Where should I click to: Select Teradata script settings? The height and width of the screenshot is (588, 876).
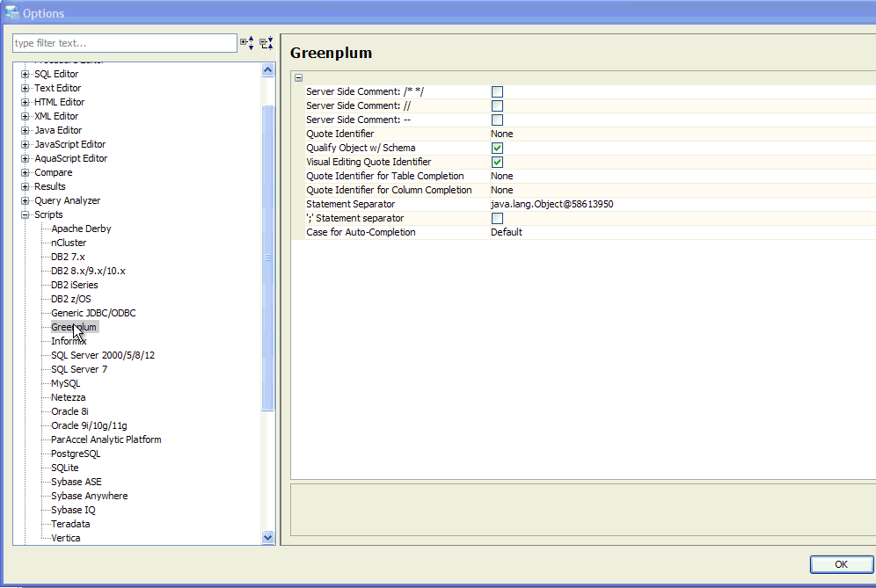point(70,524)
